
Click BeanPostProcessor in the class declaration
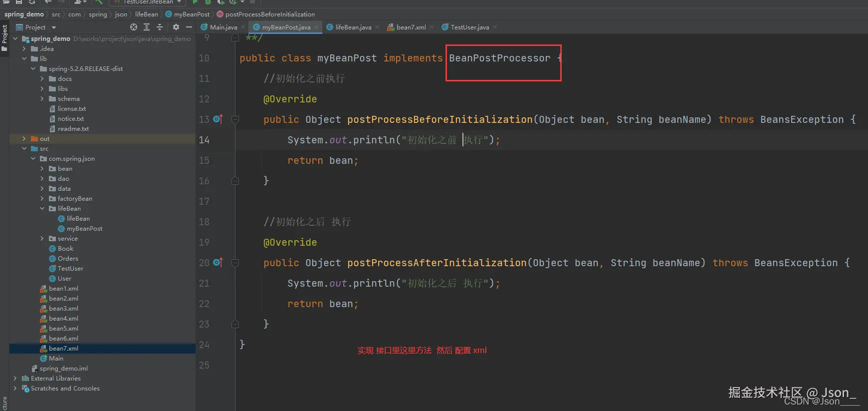click(499, 58)
